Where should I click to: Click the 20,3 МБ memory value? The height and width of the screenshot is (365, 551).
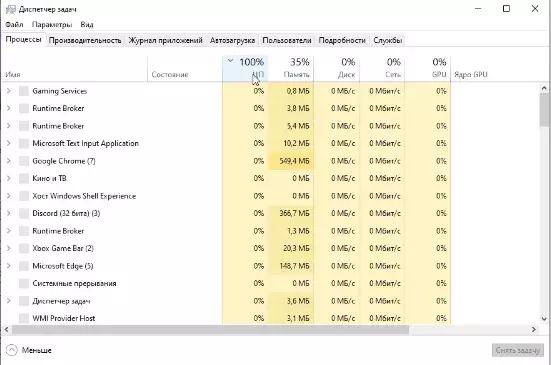coord(296,248)
